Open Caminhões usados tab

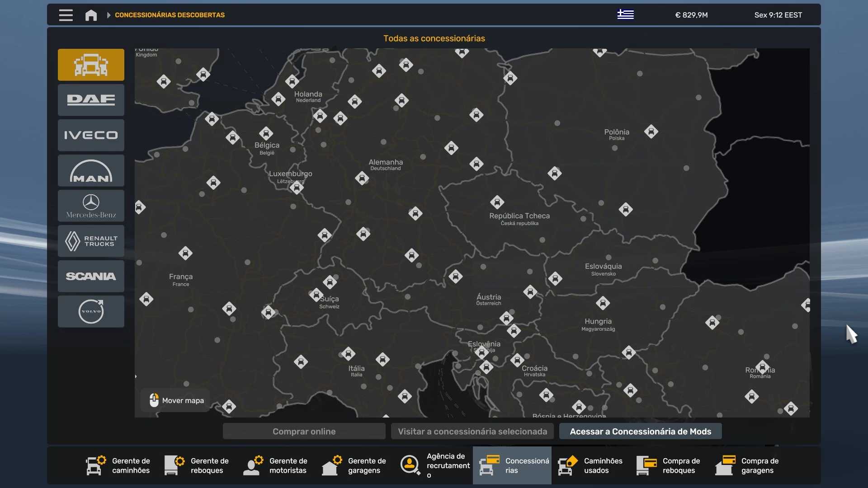(590, 465)
